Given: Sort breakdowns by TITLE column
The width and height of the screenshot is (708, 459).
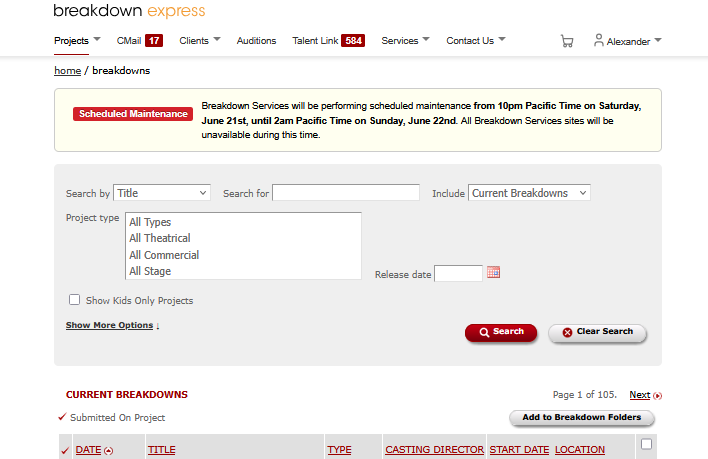Looking at the screenshot, I should (x=162, y=450).
